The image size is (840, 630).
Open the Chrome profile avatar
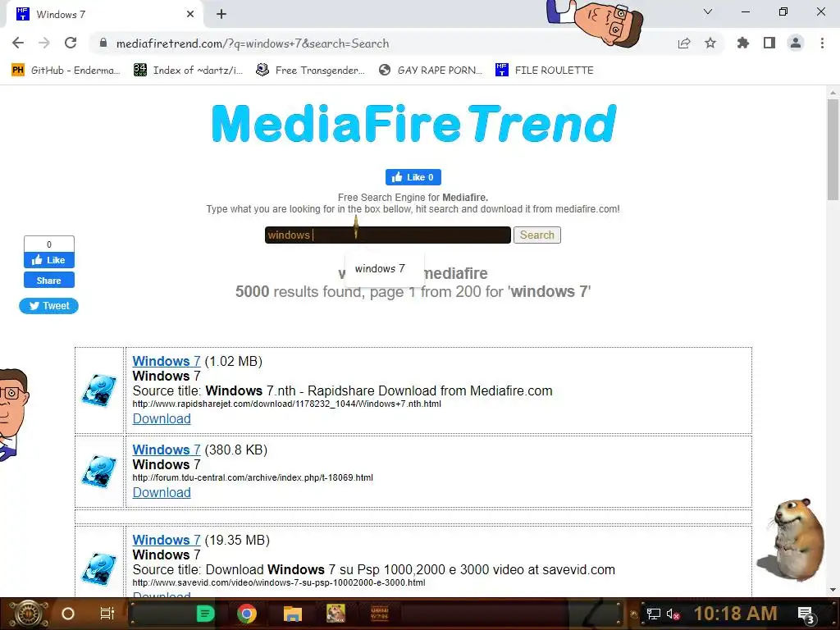pos(796,43)
